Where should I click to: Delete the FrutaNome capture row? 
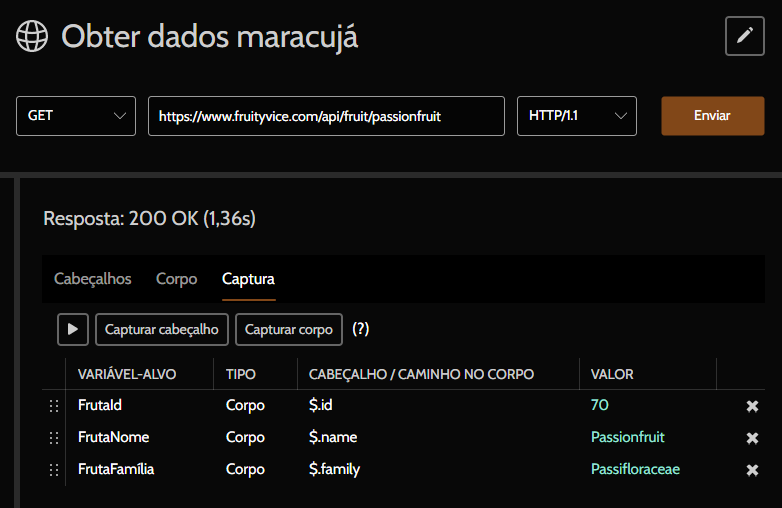752,438
